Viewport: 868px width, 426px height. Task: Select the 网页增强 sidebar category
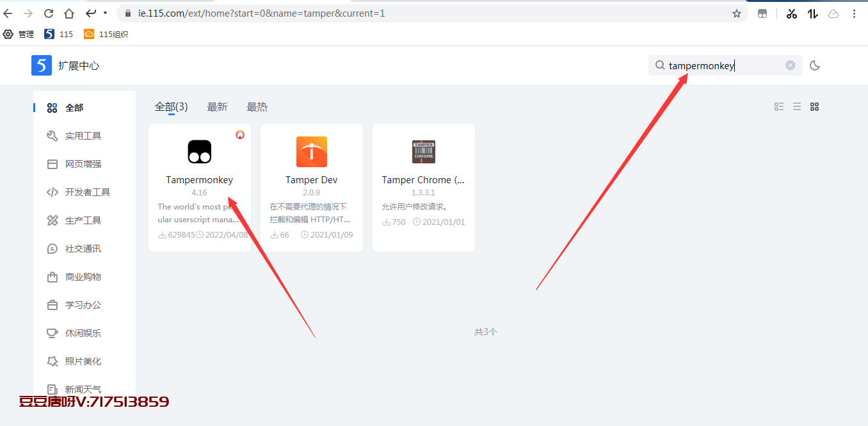tap(83, 164)
